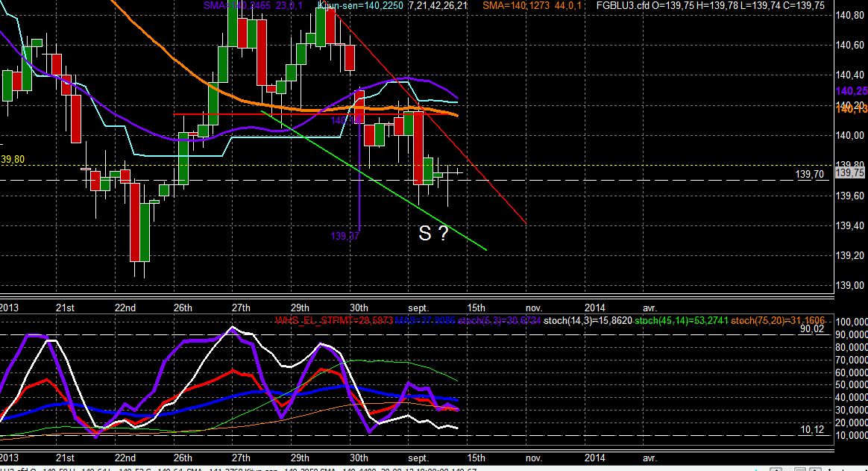Click the 139,40 price axis label
The height and width of the screenshot is (471, 868).
[851, 225]
